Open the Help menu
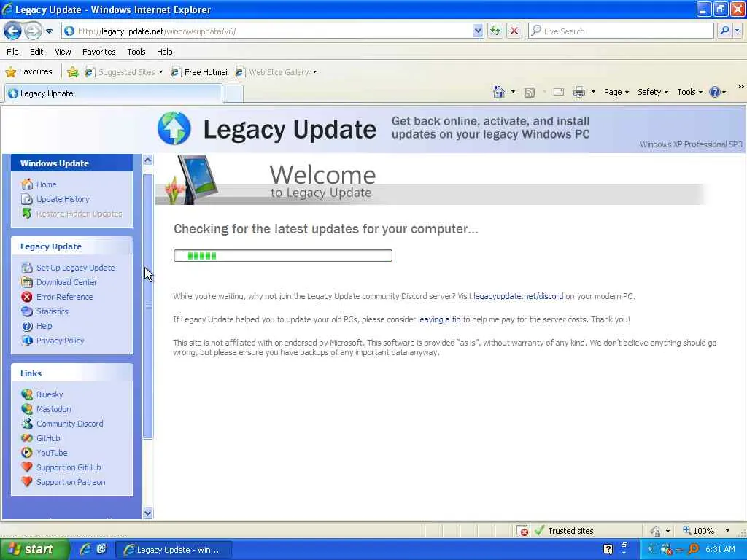This screenshot has height=560, width=747. pos(164,52)
